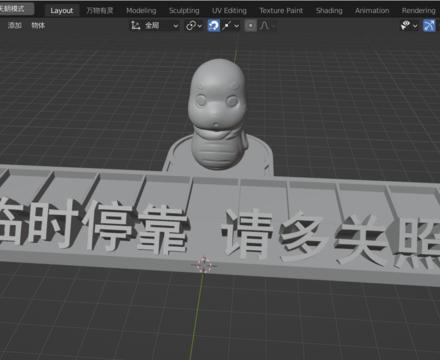Open the 物体 (Object) menu

(x=38, y=26)
